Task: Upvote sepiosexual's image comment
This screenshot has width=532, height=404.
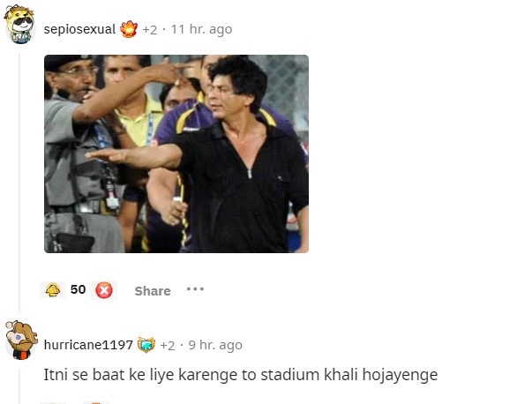Action: click(53, 290)
